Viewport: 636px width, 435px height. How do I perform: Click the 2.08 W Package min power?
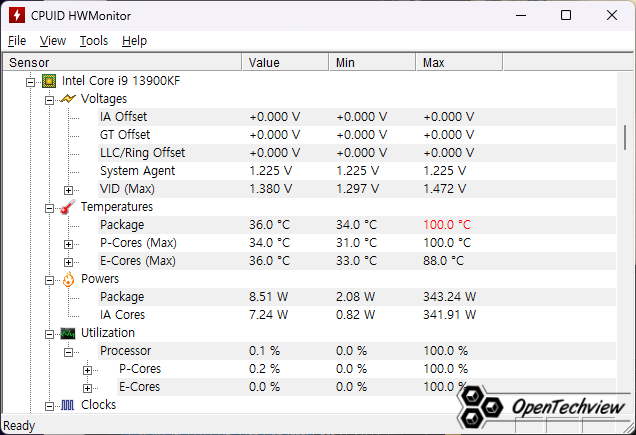[355, 297]
